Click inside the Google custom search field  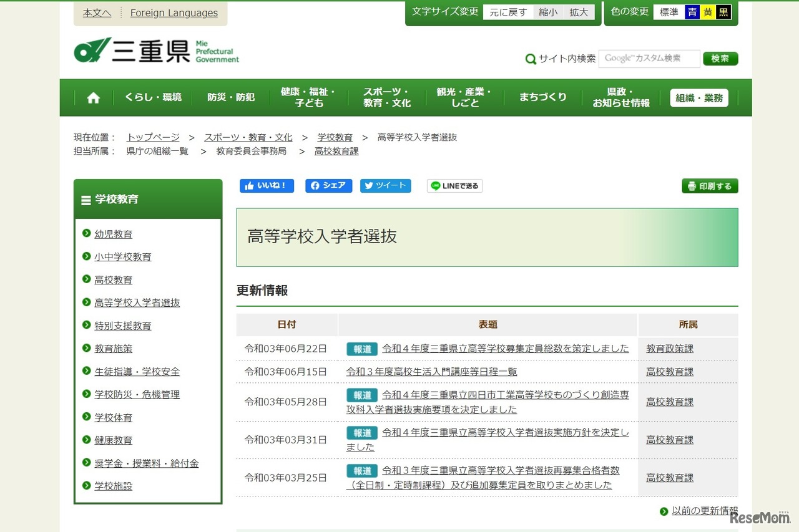649,59
